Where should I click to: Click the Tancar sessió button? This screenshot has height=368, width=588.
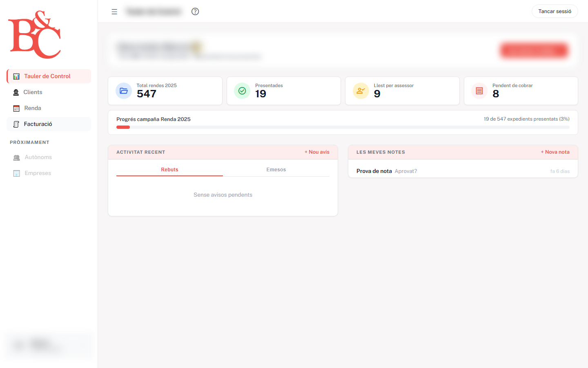[555, 11]
